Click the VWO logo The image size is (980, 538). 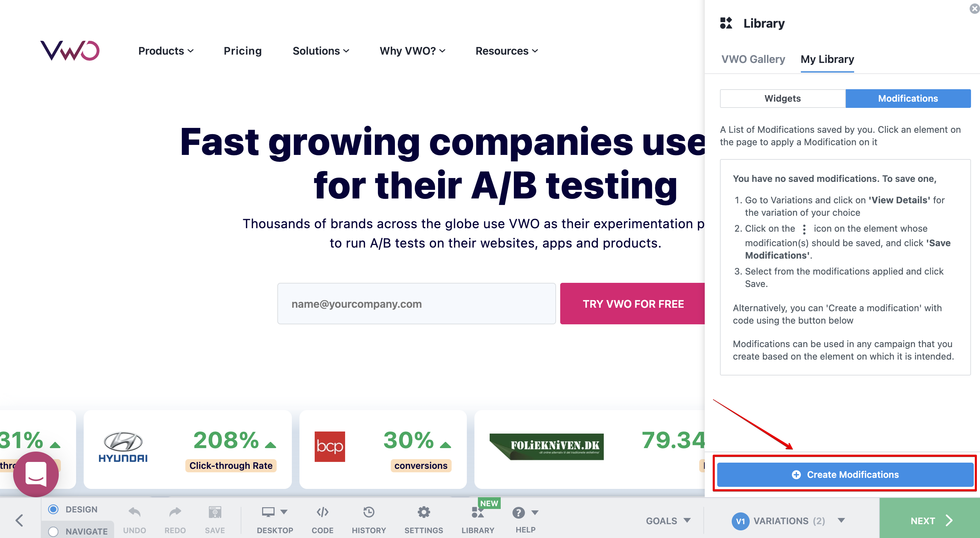[70, 50]
